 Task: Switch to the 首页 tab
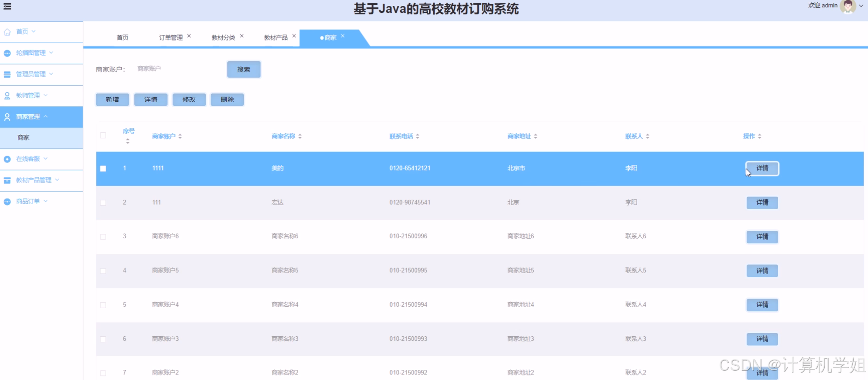click(123, 37)
